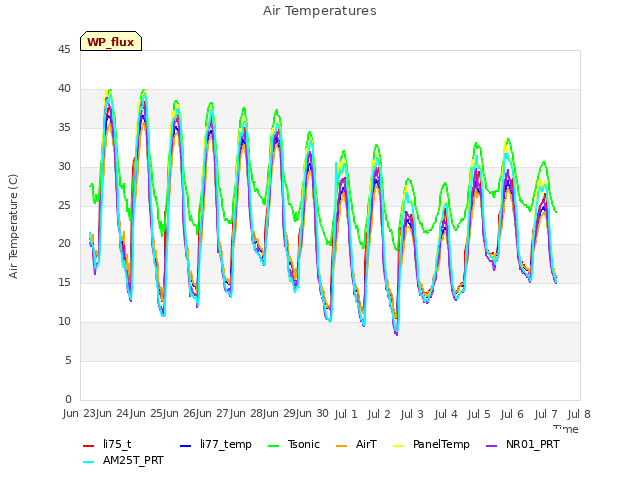Click the 0 y-axis tick label
This screenshot has width=640, height=480.
pyautogui.click(x=68, y=399)
